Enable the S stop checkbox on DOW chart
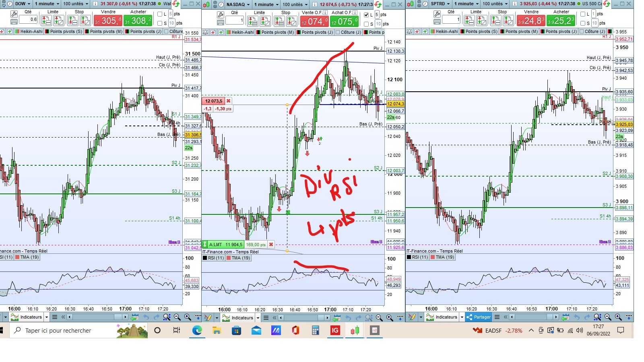This screenshot has width=644, height=362. 160,23
